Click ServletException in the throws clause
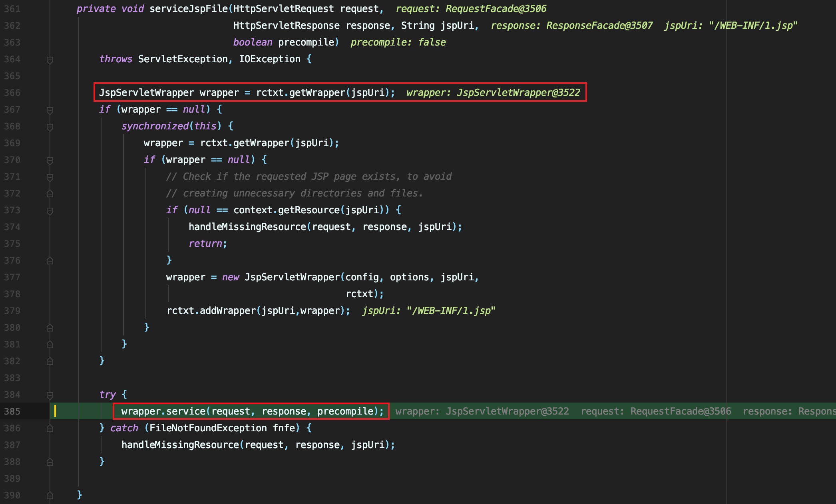The height and width of the screenshot is (504, 836). point(183,59)
